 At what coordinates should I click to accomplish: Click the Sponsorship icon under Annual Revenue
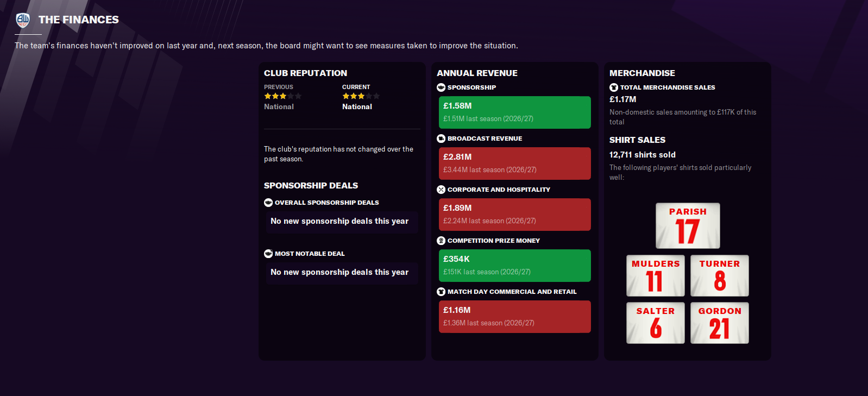pyautogui.click(x=441, y=87)
